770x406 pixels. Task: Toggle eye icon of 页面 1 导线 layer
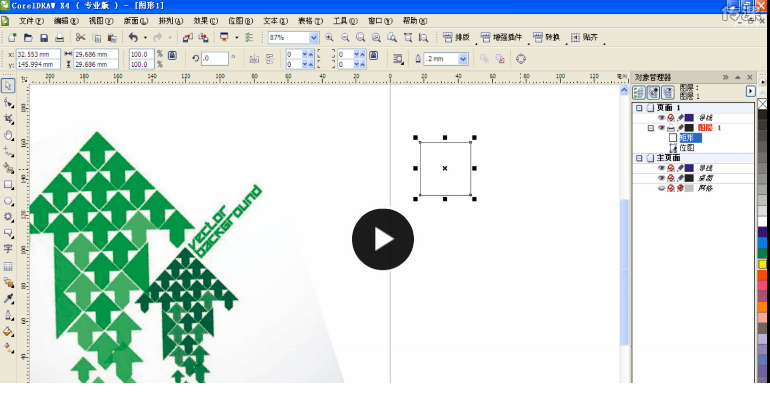pos(661,118)
